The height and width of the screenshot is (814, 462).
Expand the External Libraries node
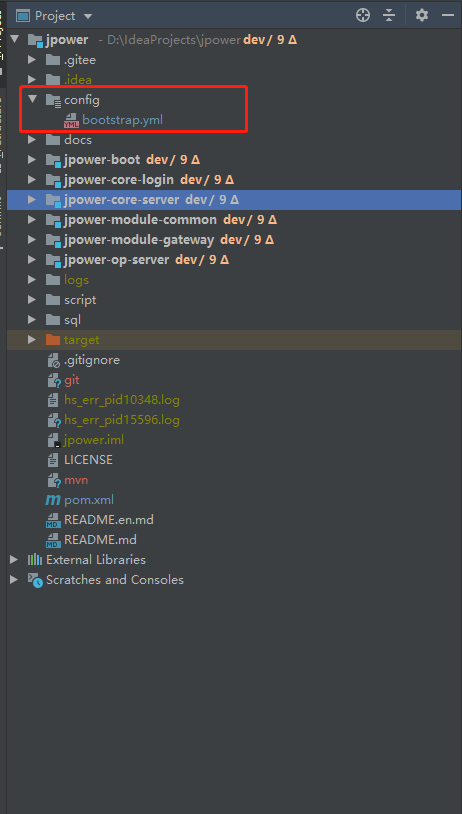coord(14,560)
